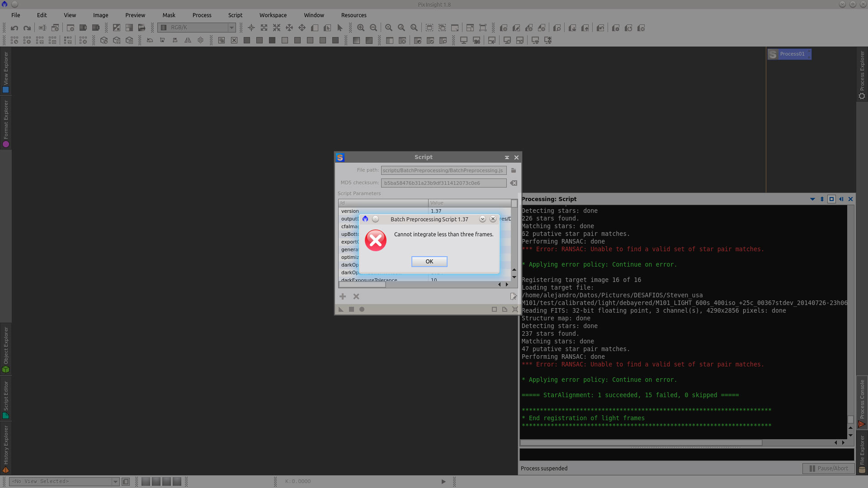Click the undo arrow icon
This screenshot has height=488, width=868.
coord(14,28)
